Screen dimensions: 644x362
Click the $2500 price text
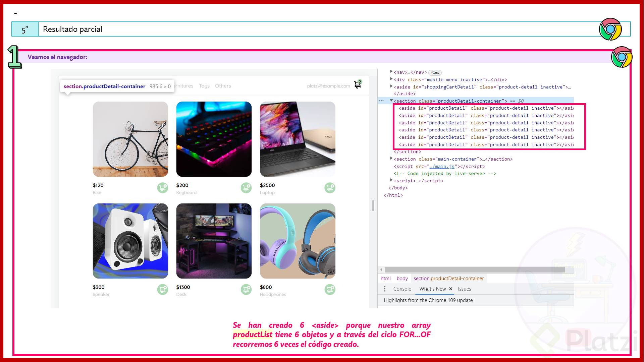coord(267,185)
